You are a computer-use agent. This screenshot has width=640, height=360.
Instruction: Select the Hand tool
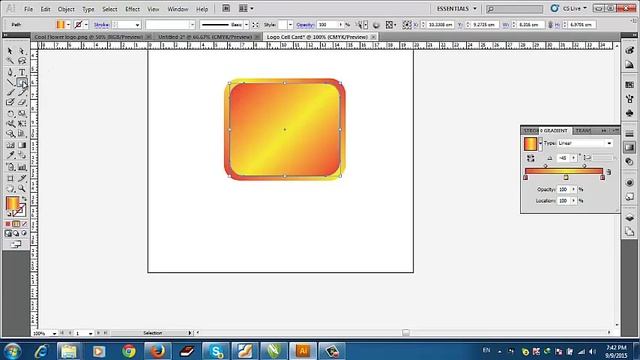[10, 189]
